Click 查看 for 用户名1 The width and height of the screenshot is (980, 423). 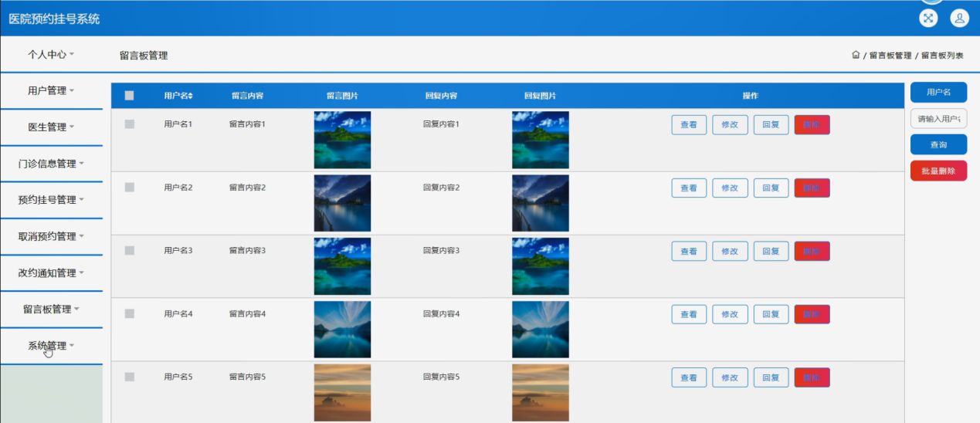pyautogui.click(x=689, y=125)
